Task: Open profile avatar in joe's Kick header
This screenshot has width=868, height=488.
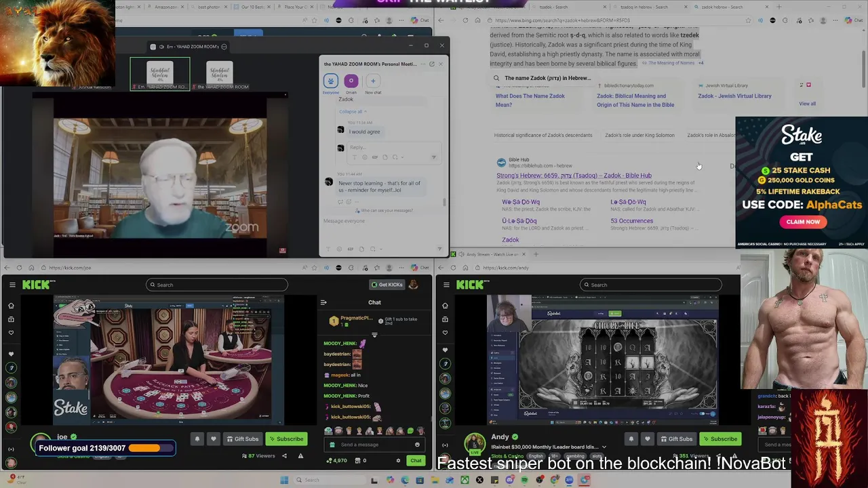Action: point(414,285)
